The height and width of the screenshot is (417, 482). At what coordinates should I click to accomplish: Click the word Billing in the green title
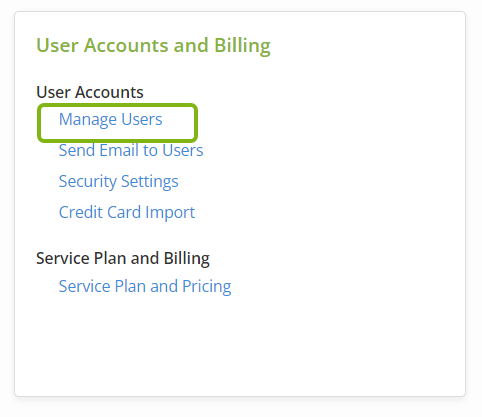click(242, 46)
